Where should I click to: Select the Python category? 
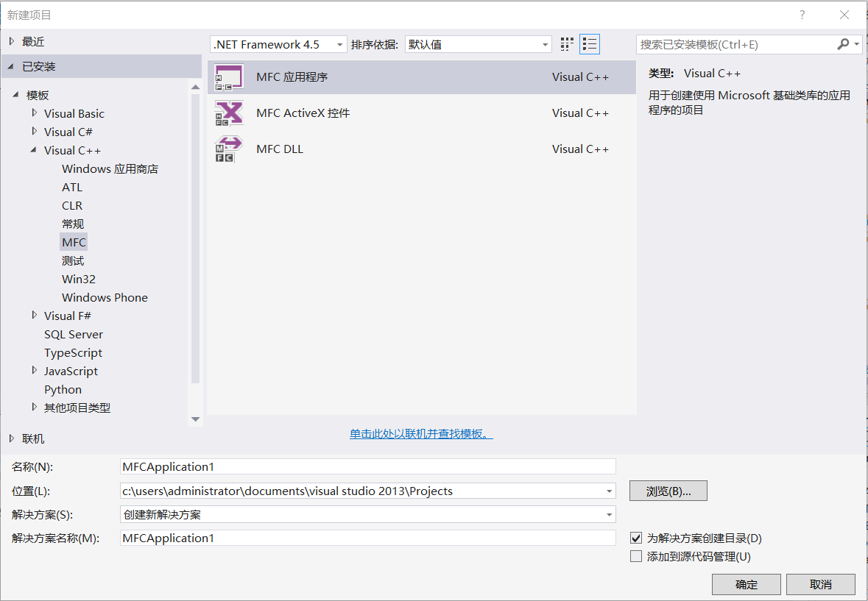coord(63,390)
